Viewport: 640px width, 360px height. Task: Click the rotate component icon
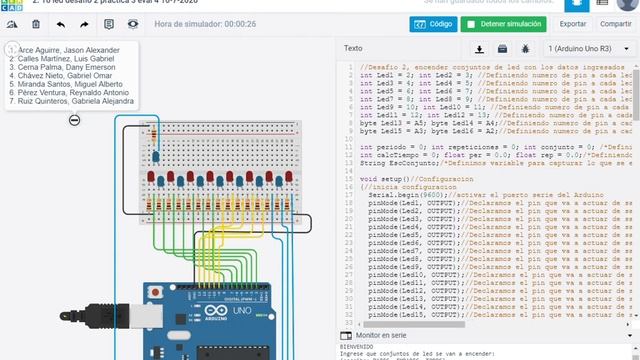12,24
